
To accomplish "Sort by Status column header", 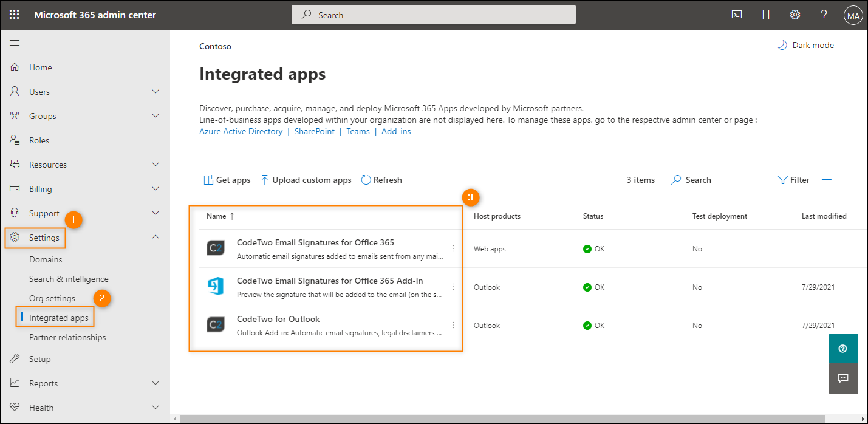I will (x=593, y=216).
